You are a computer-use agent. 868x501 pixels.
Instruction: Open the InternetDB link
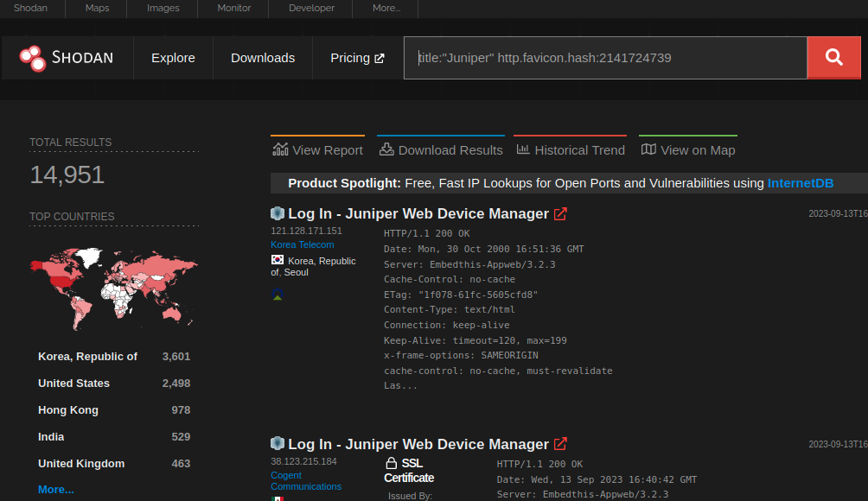800,182
